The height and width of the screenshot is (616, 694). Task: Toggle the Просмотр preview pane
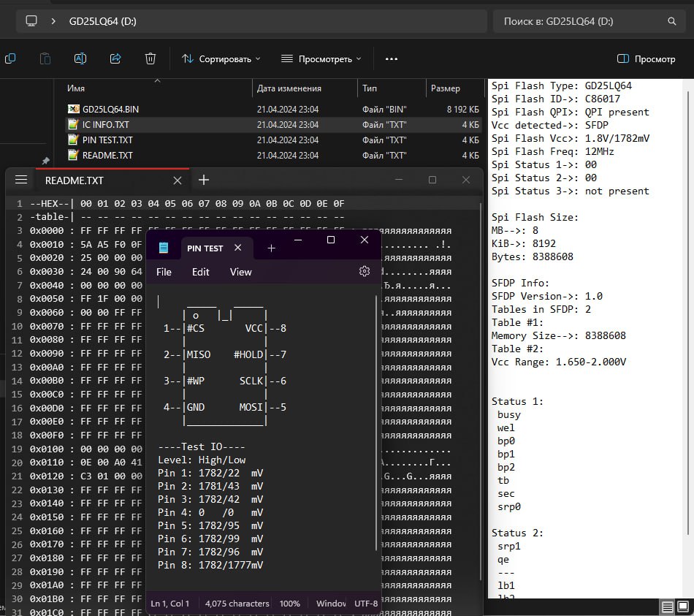click(647, 59)
